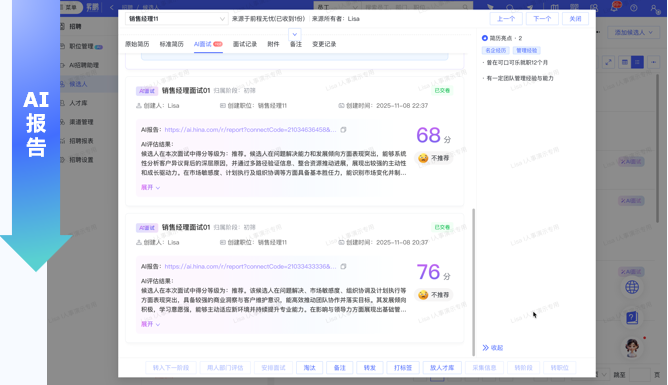The height and width of the screenshot is (385, 668).
Task: Open notifications bell in top bar
Action: click(x=615, y=7)
